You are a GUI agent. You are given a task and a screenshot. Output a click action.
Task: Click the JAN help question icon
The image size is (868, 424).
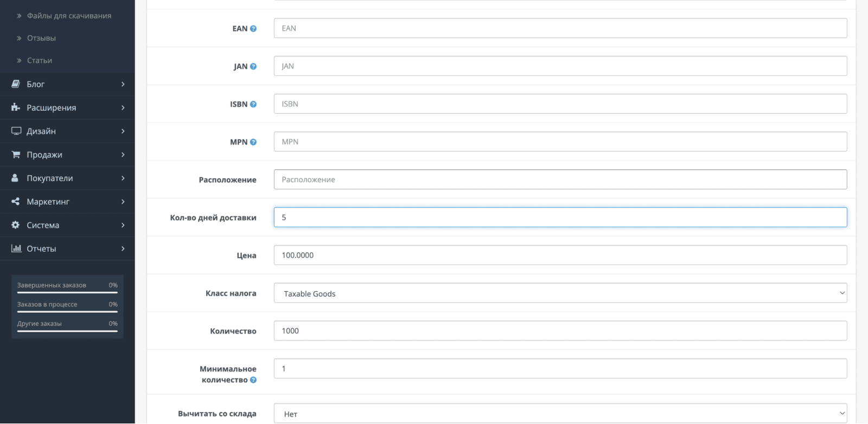click(x=253, y=67)
